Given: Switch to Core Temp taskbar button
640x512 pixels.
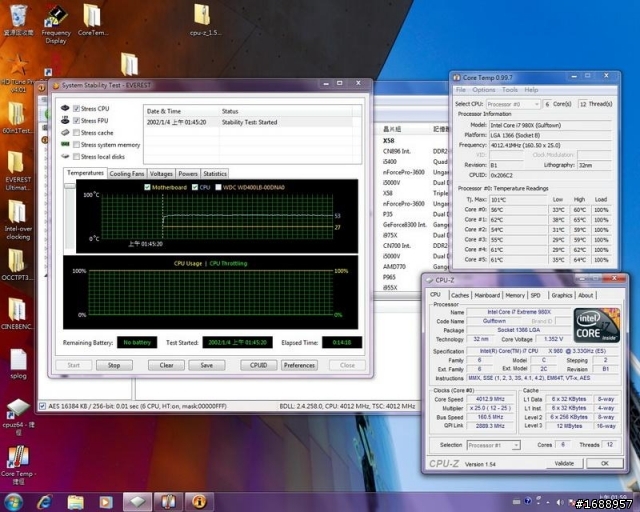Looking at the screenshot, I should (168, 502).
